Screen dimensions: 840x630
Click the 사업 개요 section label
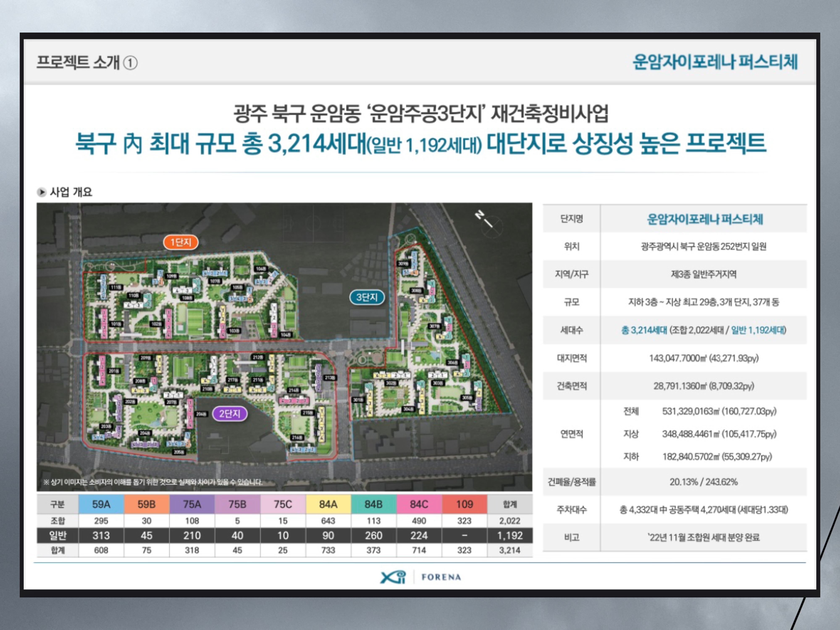pos(71,192)
